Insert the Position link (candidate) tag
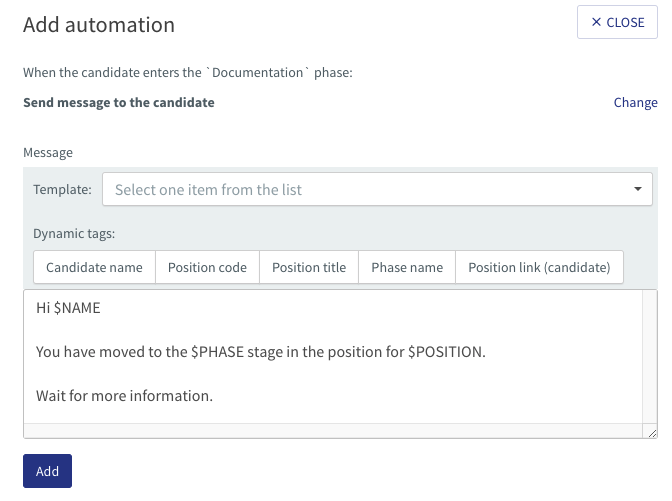This screenshot has width=672, height=501. (x=539, y=267)
